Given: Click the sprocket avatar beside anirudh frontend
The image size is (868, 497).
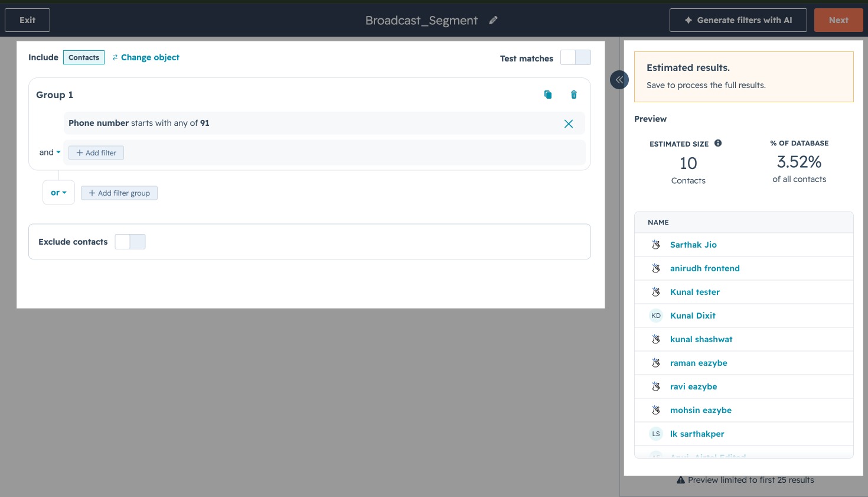Looking at the screenshot, I should [x=656, y=268].
